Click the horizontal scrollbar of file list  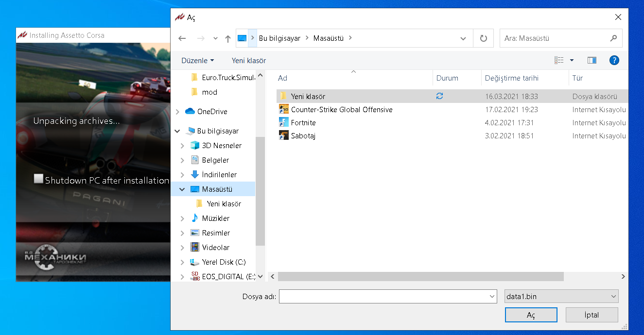tap(420, 276)
